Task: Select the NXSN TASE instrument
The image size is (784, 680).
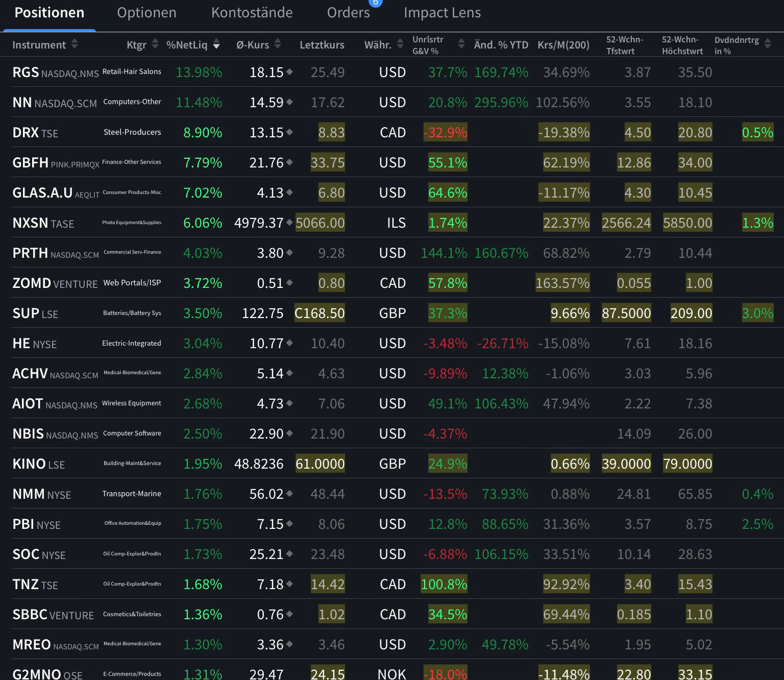Action: click(43, 223)
